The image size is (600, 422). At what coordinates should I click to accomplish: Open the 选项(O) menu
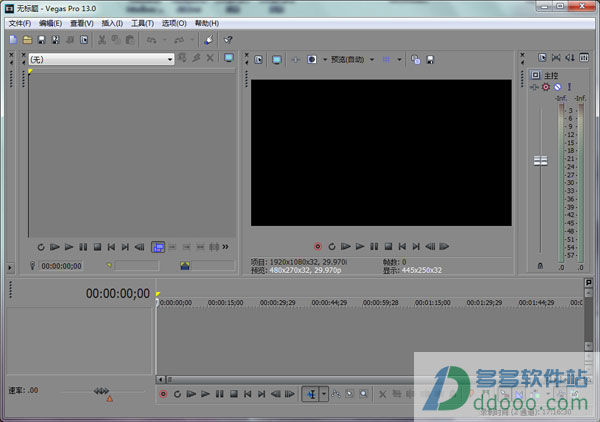[174, 23]
